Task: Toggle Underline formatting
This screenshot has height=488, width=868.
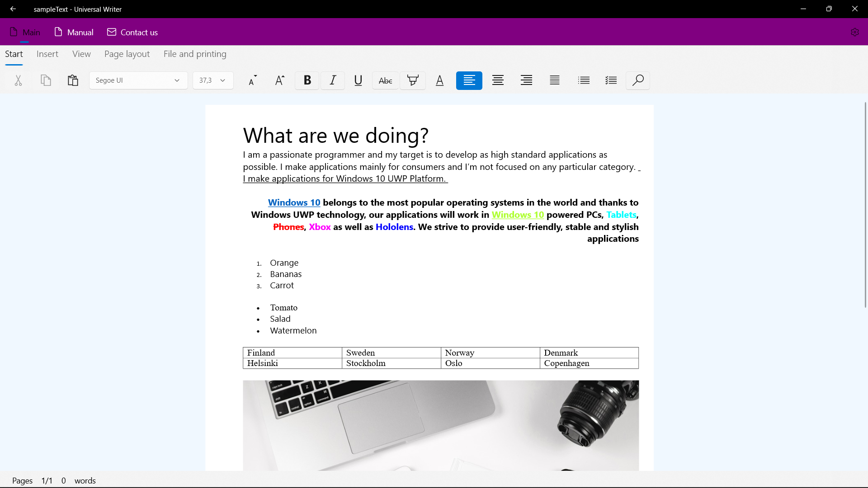Action: click(358, 80)
